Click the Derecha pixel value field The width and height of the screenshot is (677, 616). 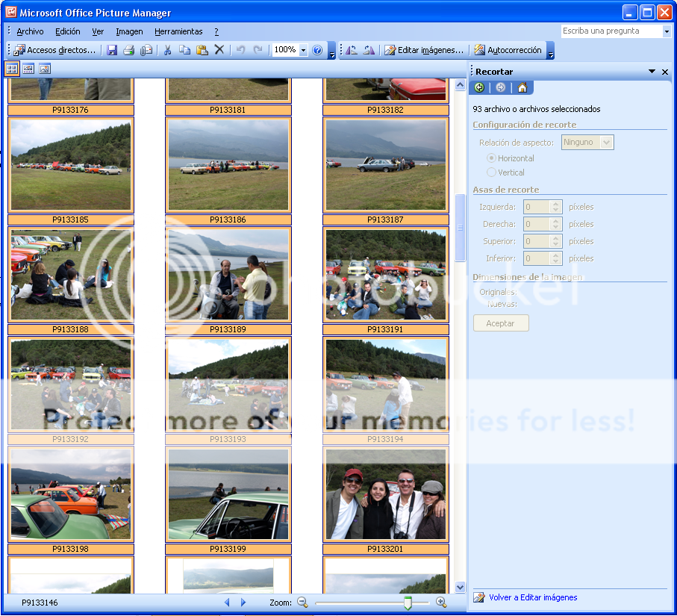[537, 224]
